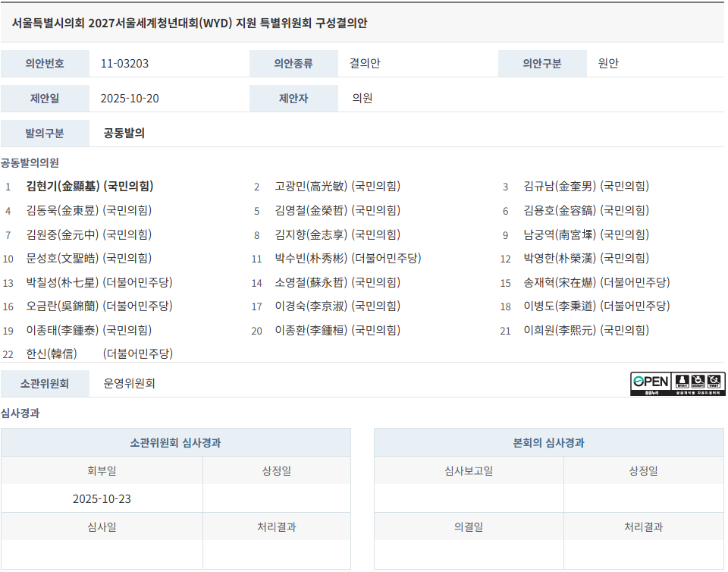Click the 변경금지 no-modification icon

click(x=715, y=382)
